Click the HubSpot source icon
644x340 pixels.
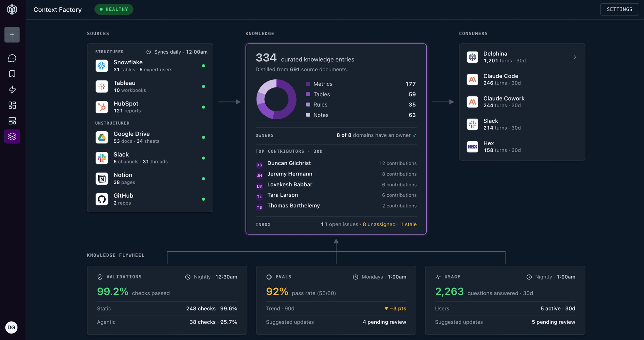pyautogui.click(x=102, y=107)
